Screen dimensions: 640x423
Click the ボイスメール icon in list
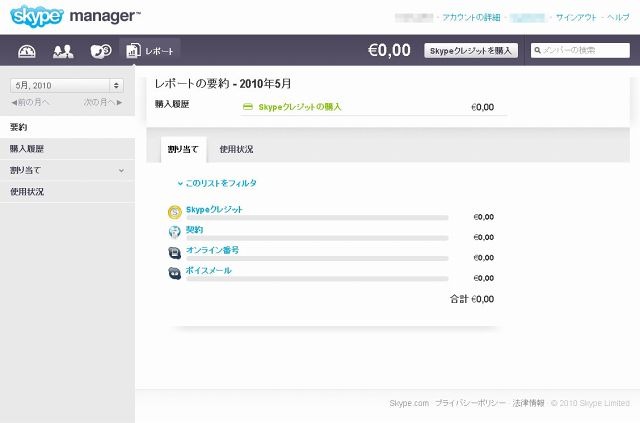click(175, 272)
